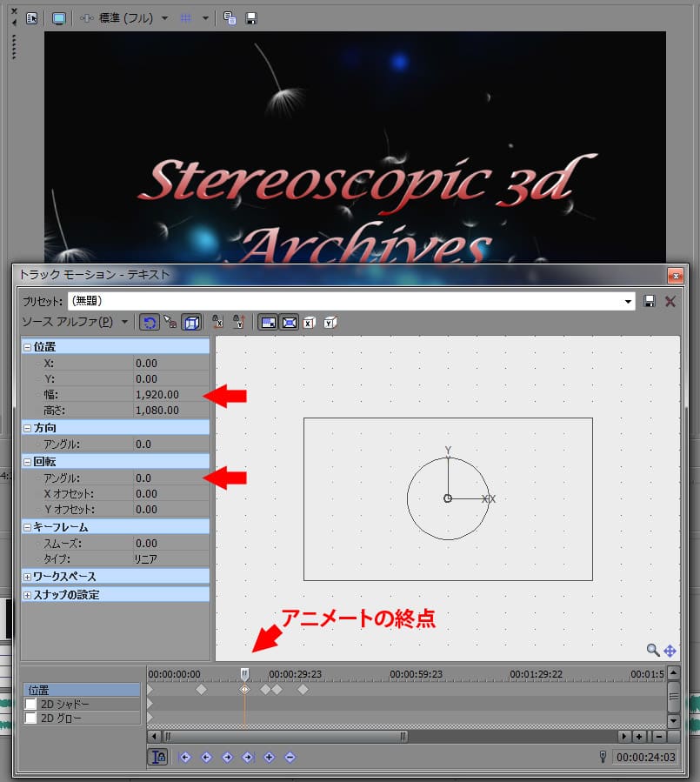Copy preview snapshot to clipboard
700x782 pixels.
(230, 17)
